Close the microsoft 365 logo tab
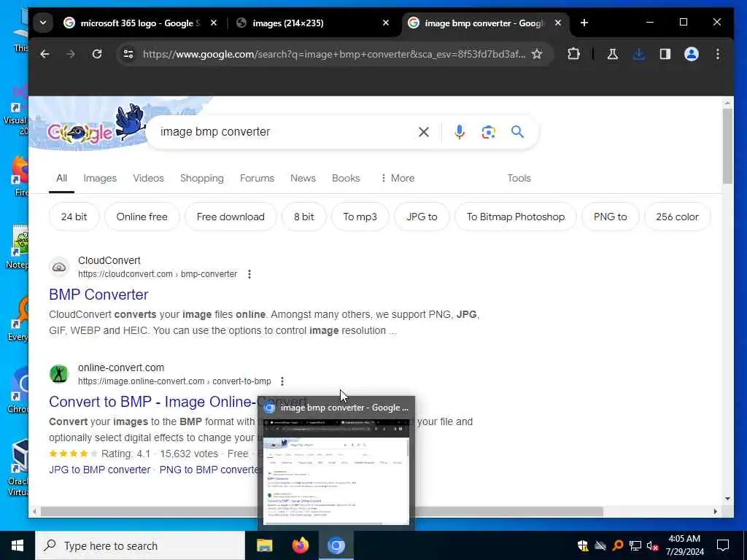 click(x=214, y=23)
